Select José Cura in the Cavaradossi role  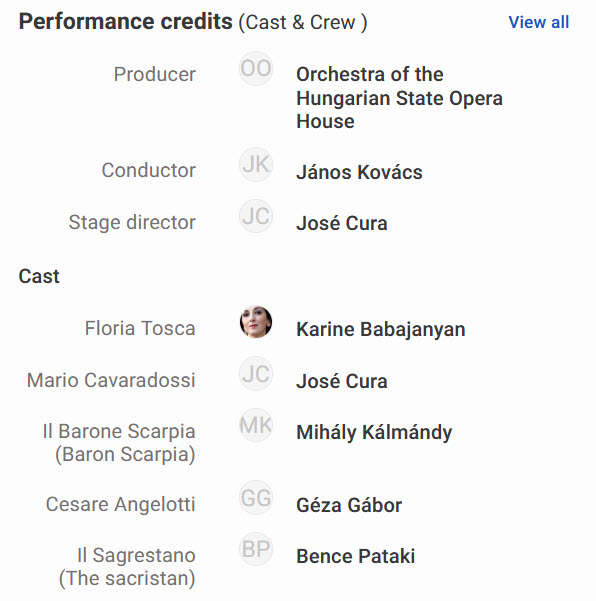[x=342, y=381]
